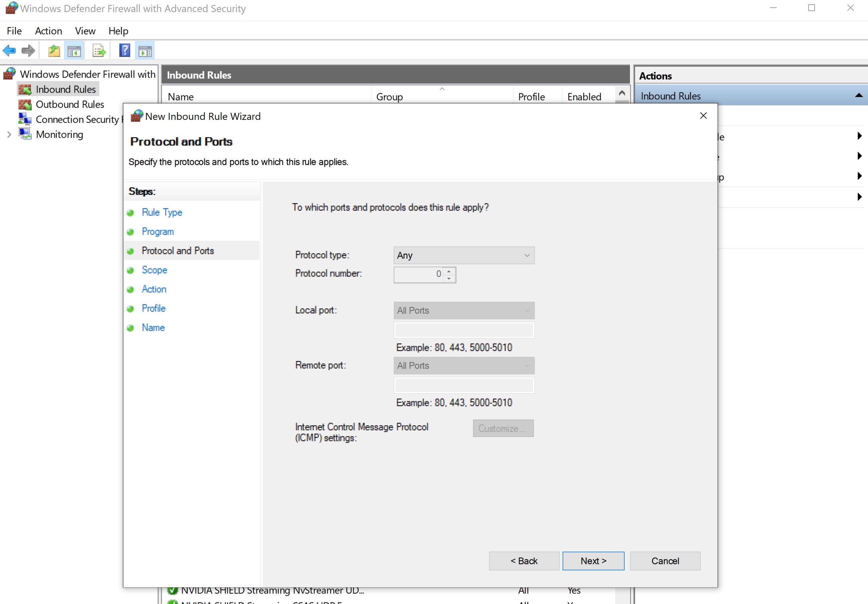This screenshot has width=868, height=604.
Task: Select the Protocol and Ports wizard step
Action: (x=178, y=251)
